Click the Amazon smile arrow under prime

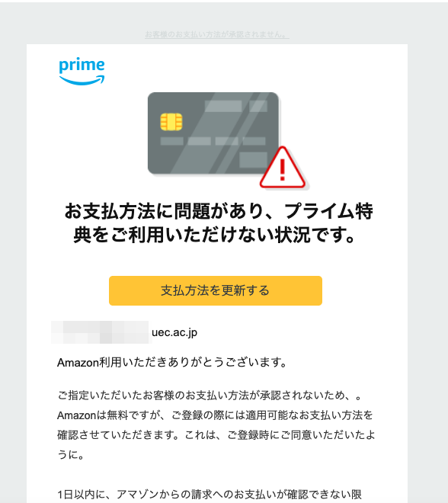pos(82,80)
